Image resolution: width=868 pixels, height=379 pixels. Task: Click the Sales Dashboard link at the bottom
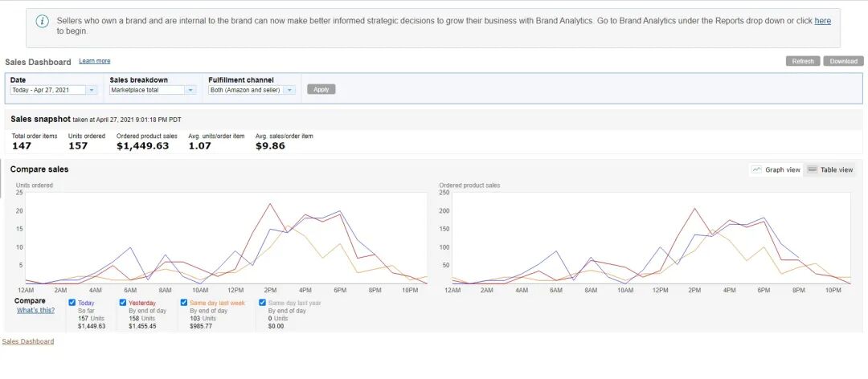(28, 341)
